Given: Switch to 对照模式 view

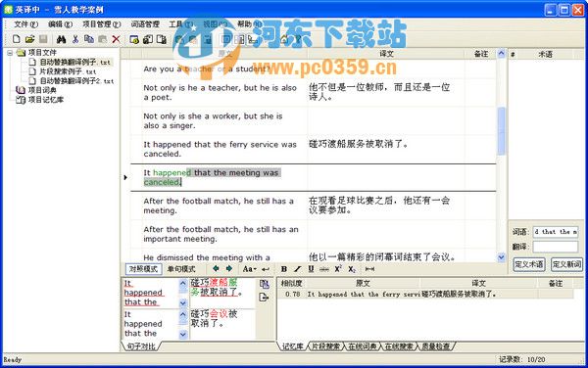Looking at the screenshot, I should coord(143,269).
